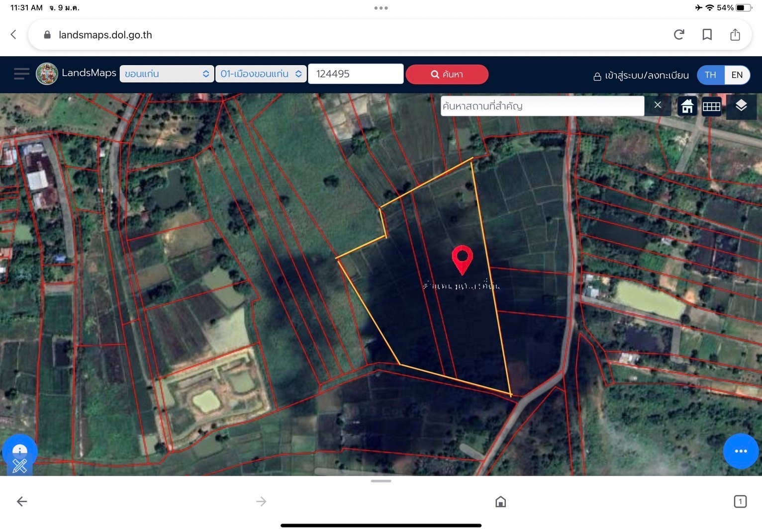
Task: Open the blue three-dots floating button
Action: pos(740,451)
